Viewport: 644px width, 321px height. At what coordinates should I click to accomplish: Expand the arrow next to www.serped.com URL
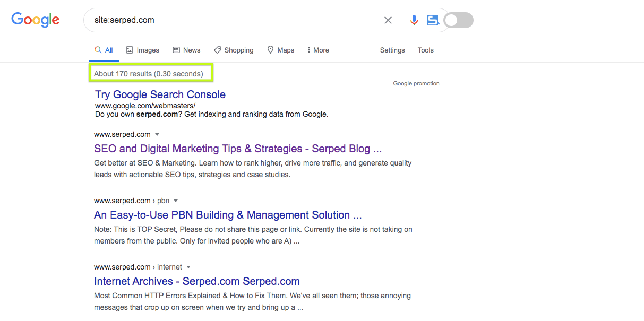157,135
